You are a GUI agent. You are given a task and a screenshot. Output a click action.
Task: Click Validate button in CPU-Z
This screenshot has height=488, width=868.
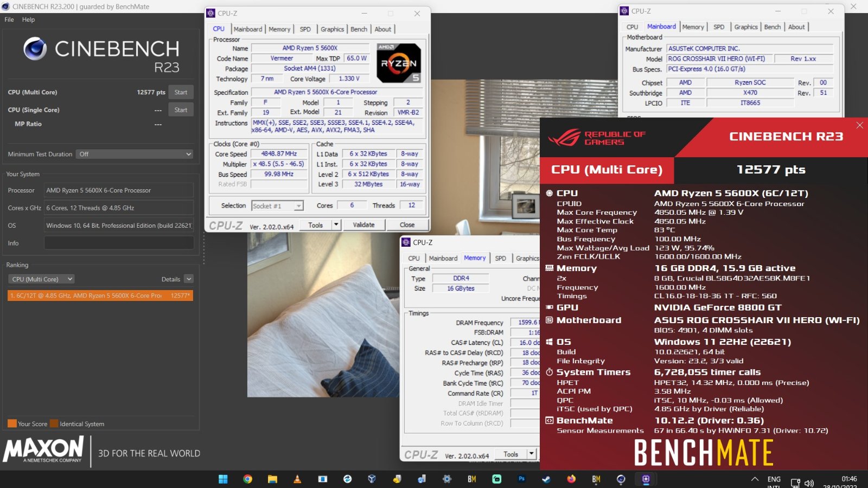[x=363, y=224]
